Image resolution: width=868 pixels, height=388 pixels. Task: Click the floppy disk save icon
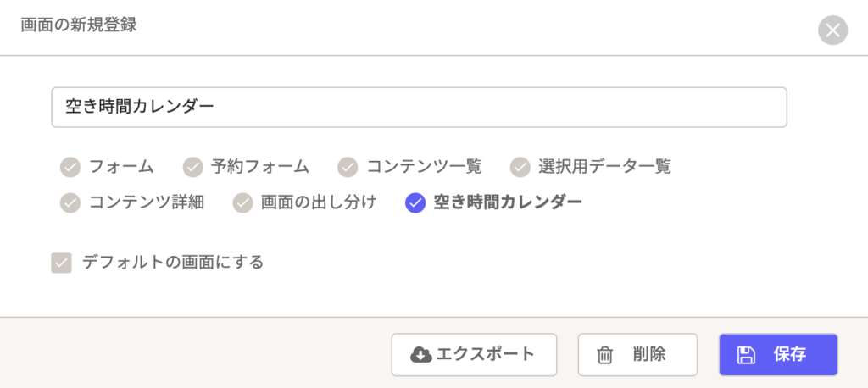click(x=746, y=355)
